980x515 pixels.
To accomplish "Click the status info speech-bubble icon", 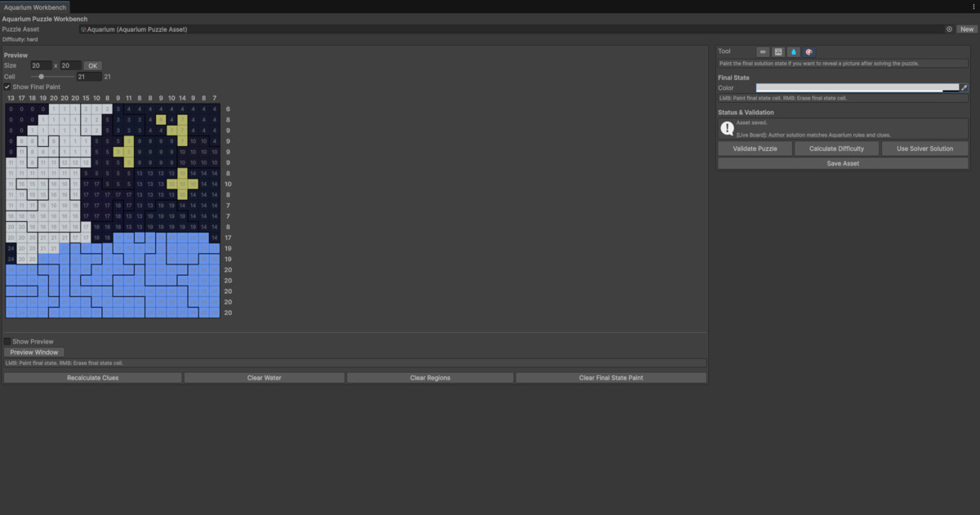I will point(727,128).
